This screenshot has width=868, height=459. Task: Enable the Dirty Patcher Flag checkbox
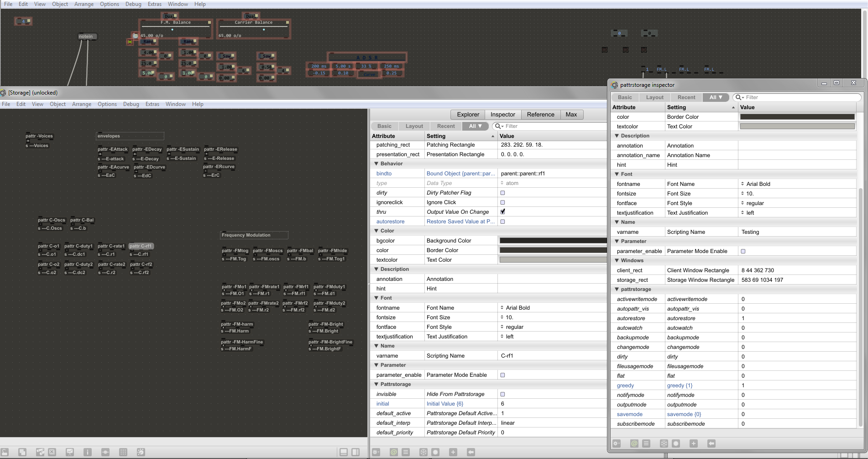(502, 193)
